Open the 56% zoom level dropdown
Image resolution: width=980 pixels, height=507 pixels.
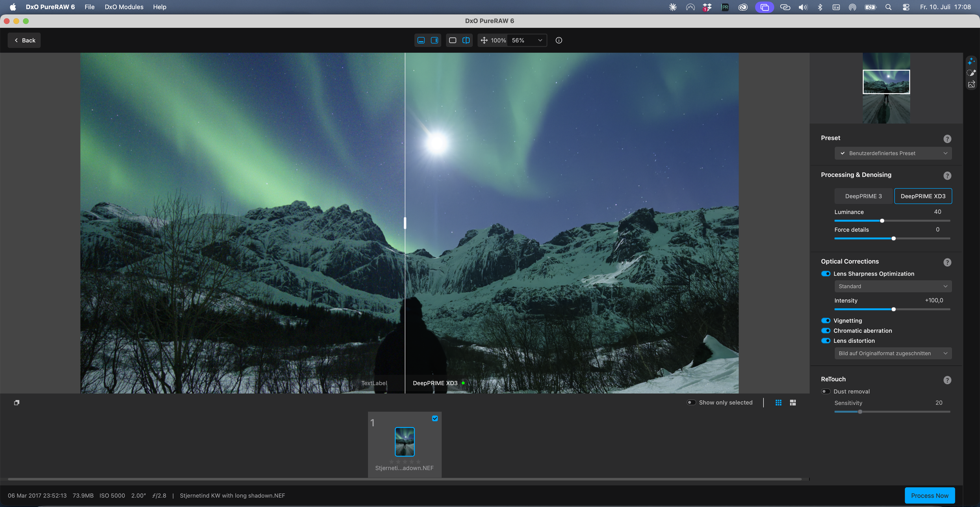pos(527,40)
